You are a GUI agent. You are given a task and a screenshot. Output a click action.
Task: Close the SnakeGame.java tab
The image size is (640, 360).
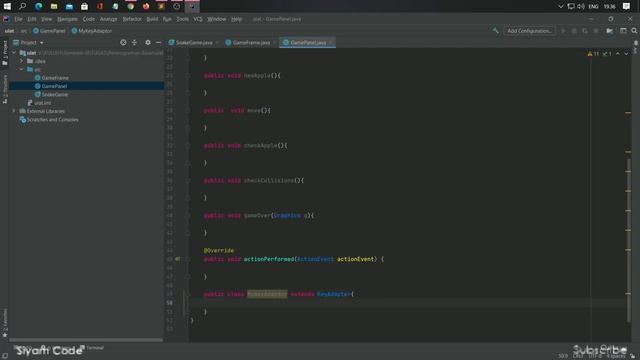tap(217, 42)
